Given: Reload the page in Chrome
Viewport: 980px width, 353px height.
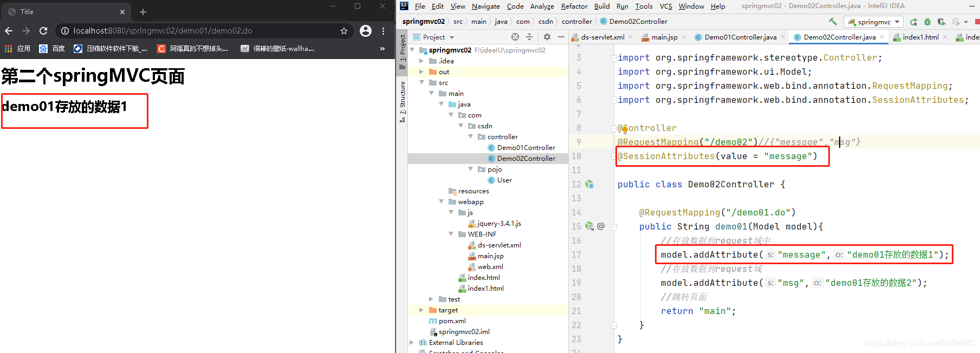Looking at the screenshot, I should coord(43,31).
